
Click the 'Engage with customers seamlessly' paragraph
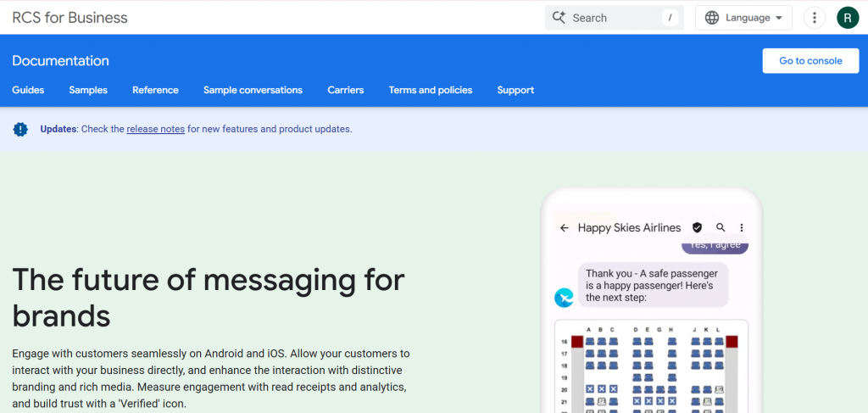pyautogui.click(x=211, y=379)
